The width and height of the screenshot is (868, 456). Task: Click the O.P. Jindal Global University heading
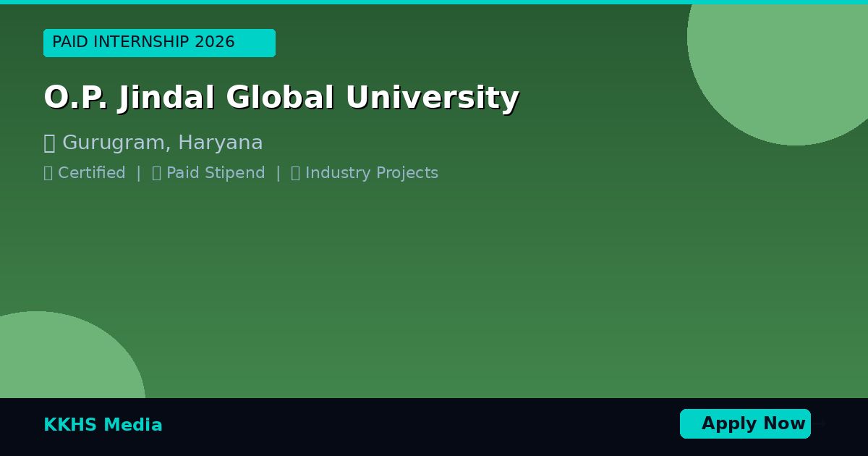coord(281,98)
